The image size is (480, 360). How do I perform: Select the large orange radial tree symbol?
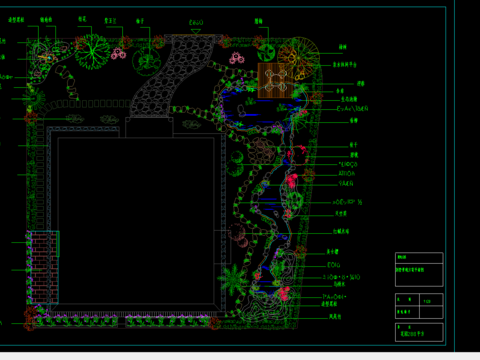point(298,58)
